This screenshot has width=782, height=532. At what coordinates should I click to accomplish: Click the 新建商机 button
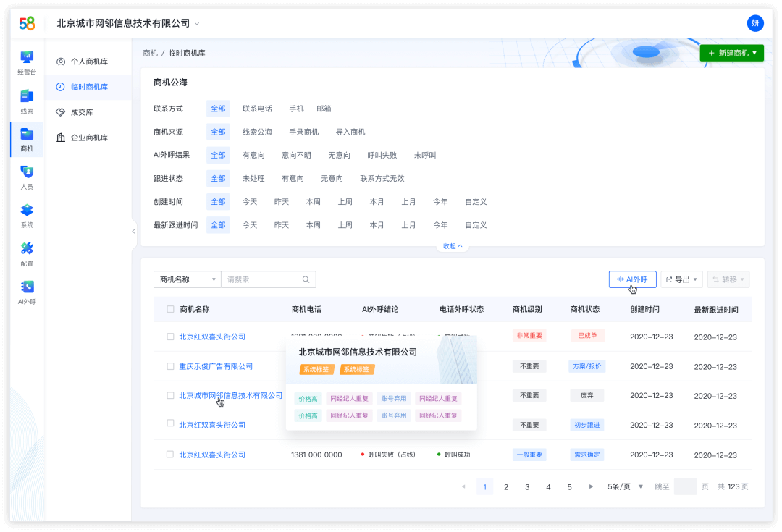pyautogui.click(x=731, y=53)
